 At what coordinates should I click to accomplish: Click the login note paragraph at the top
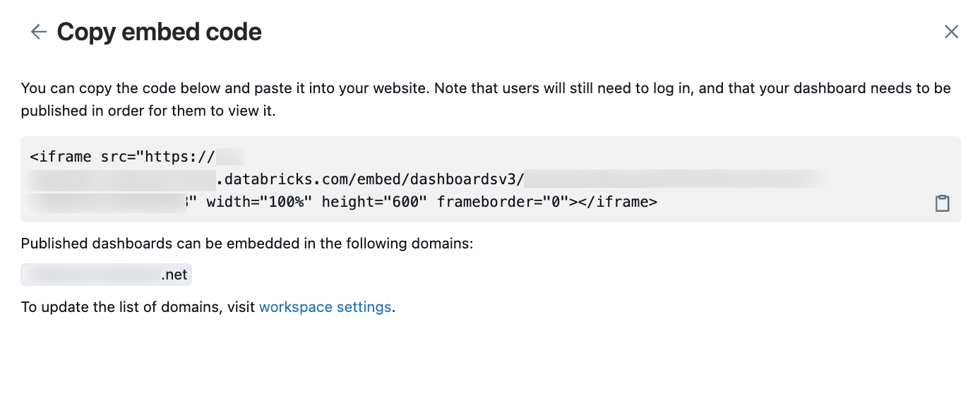(487, 99)
